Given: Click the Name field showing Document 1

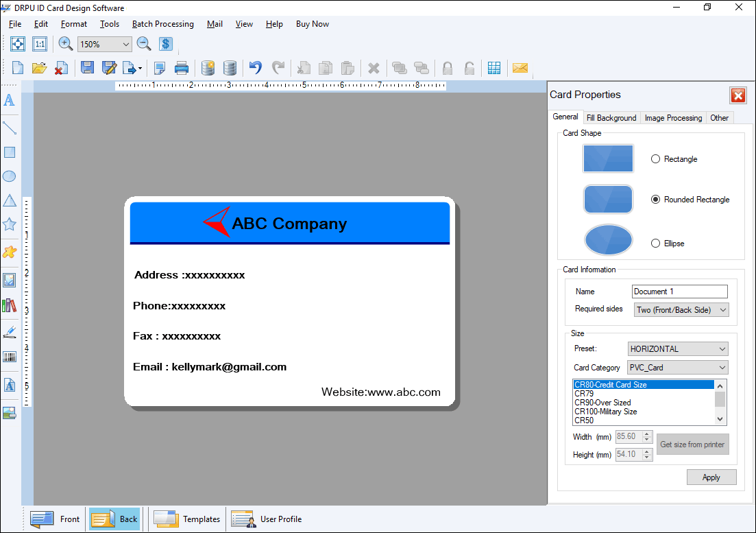Looking at the screenshot, I should (679, 292).
